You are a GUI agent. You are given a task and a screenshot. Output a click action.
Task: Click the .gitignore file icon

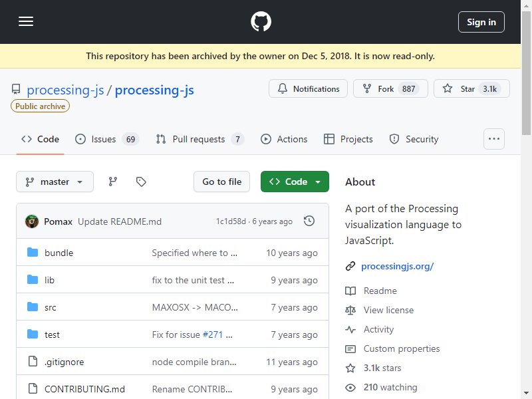33,361
